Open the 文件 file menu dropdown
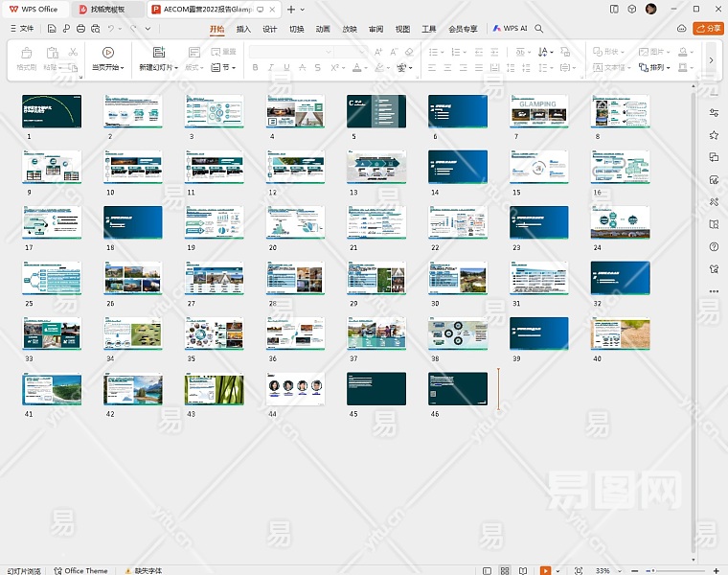Screen dimensions: 728x575 point(25,29)
